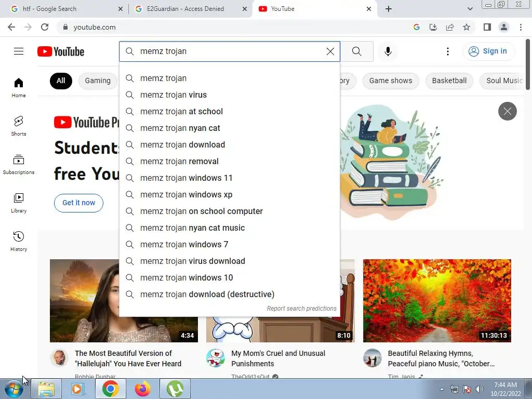Select the Game shows filter chip
Screen dimensions: 532x399
point(391,81)
